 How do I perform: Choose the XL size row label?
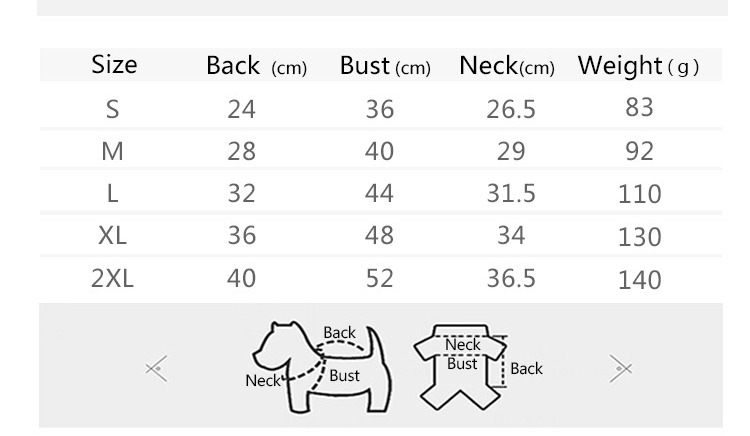click(x=113, y=235)
